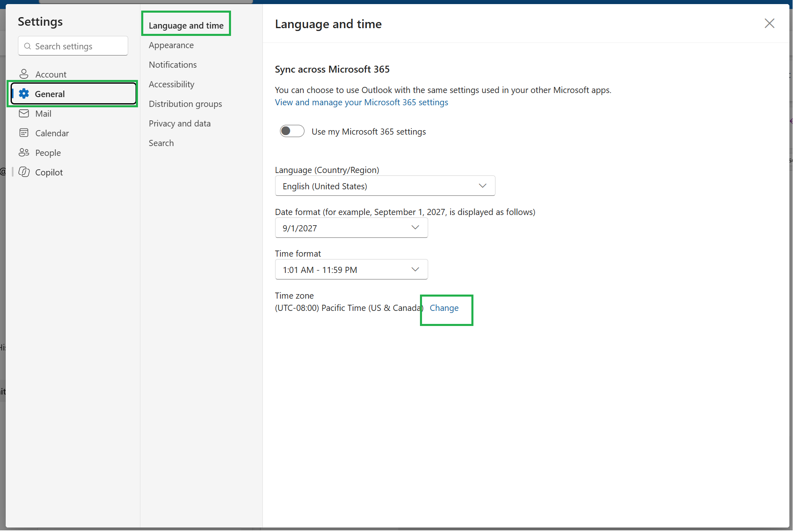Open Search settings section
Image resolution: width=793 pixels, height=532 pixels.
click(x=161, y=143)
